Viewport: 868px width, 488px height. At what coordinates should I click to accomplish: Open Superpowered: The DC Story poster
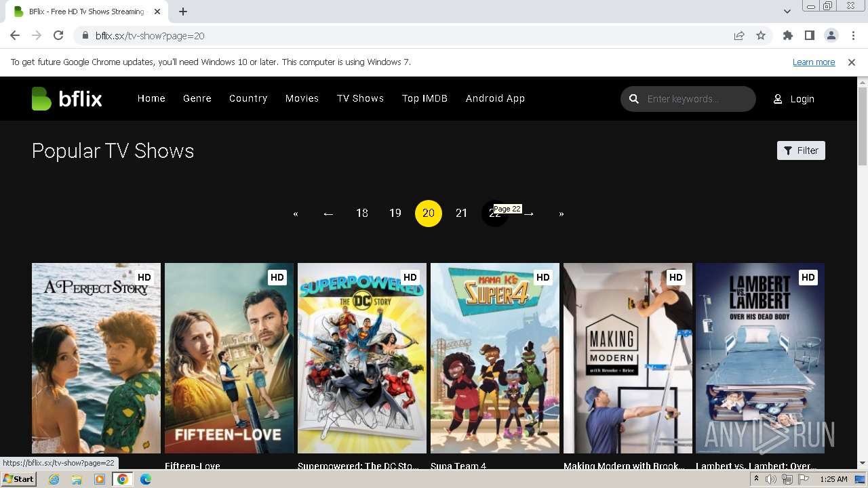pyautogui.click(x=362, y=358)
